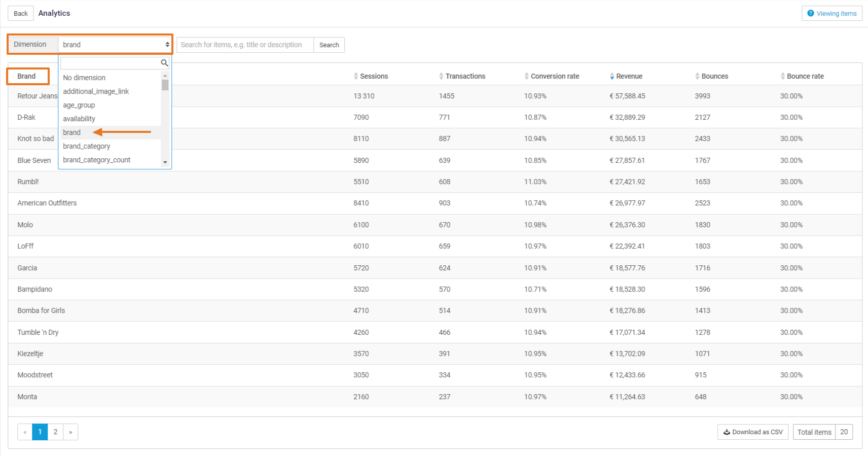Screen dimensions: 868x457
Task: Click sessions value 13 310
Action: click(364, 96)
